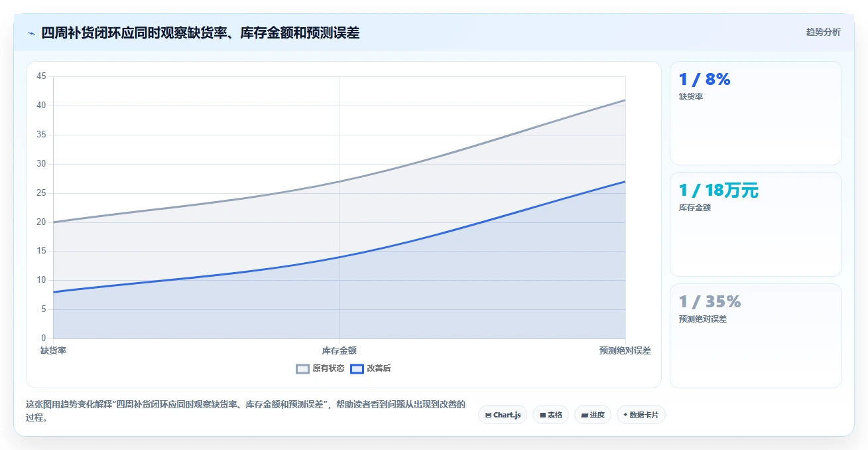Click the 趋势分析 label in the header

tap(823, 32)
